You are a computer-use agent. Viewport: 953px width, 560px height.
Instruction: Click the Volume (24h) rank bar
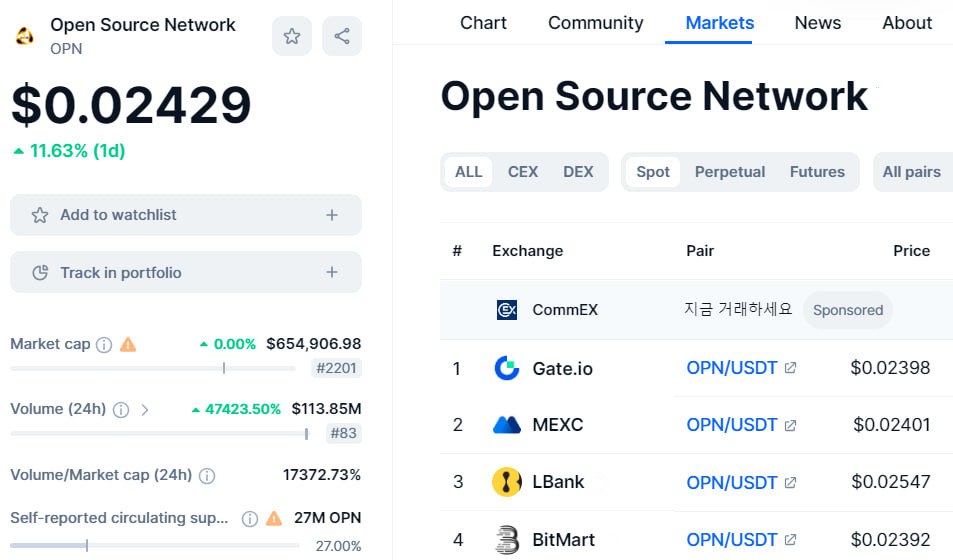[159, 434]
